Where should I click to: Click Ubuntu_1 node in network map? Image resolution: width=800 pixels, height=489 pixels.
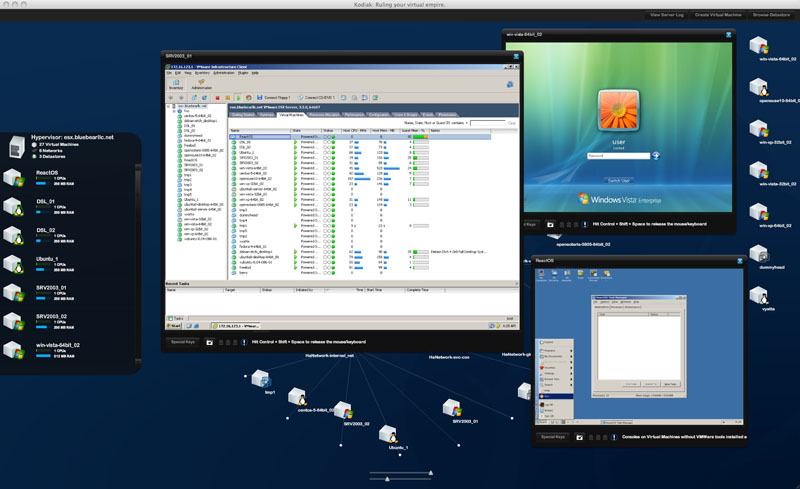click(388, 434)
